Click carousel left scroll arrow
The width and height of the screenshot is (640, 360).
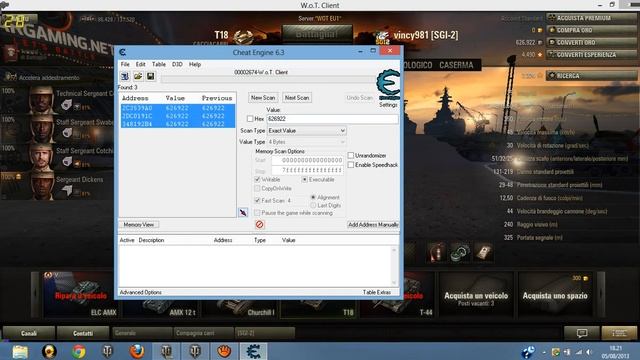(36, 294)
